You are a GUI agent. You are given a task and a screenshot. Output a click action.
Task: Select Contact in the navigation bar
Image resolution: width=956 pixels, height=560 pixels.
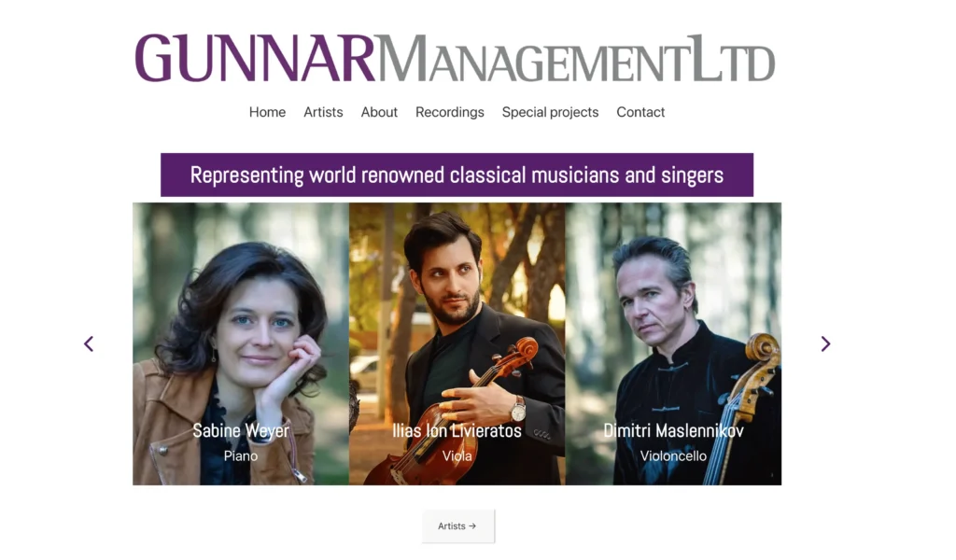tap(640, 112)
